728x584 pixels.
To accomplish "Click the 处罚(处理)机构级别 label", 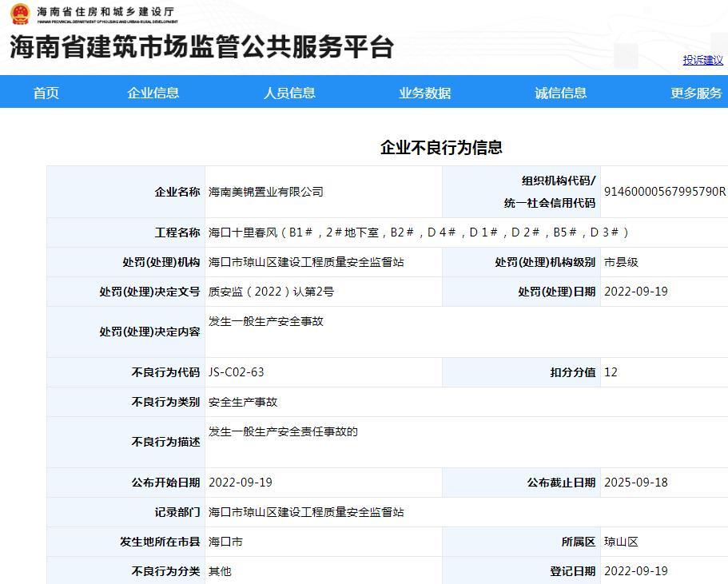I will 545,262.
